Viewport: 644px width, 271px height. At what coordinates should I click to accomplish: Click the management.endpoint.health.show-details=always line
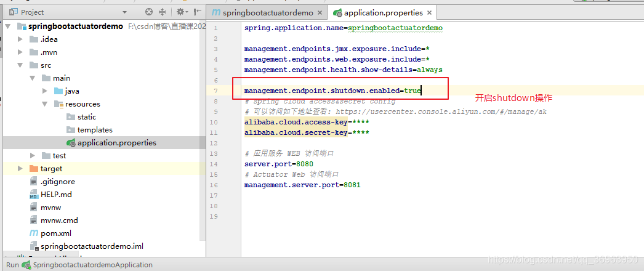pyautogui.click(x=344, y=70)
